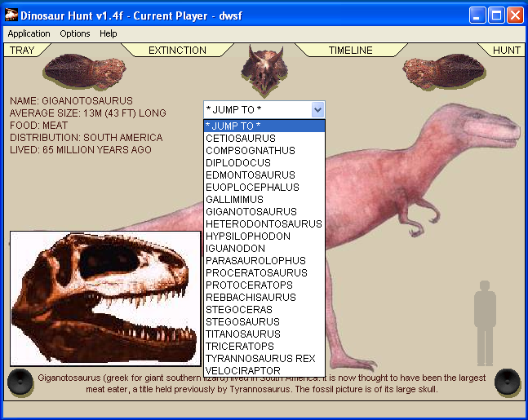Click the Dinosaur Hunt title bar icon
This screenshot has width=528, height=420.
[x=11, y=15]
